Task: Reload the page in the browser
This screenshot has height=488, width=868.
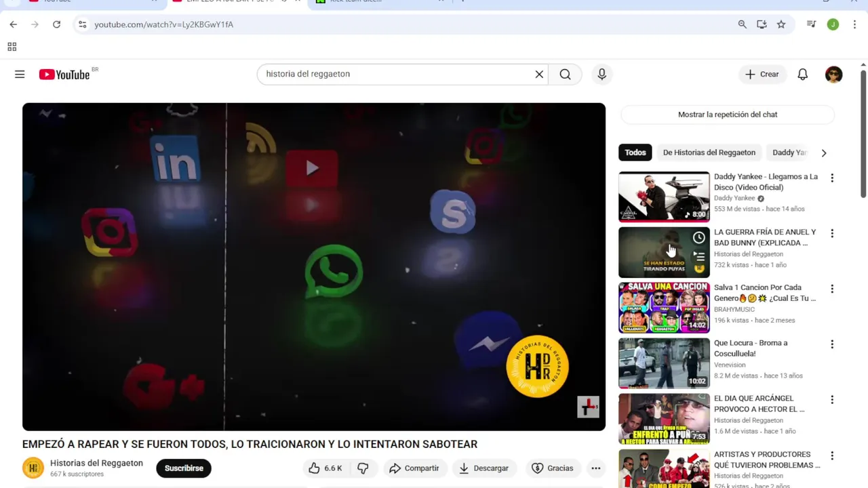Action: (56, 24)
